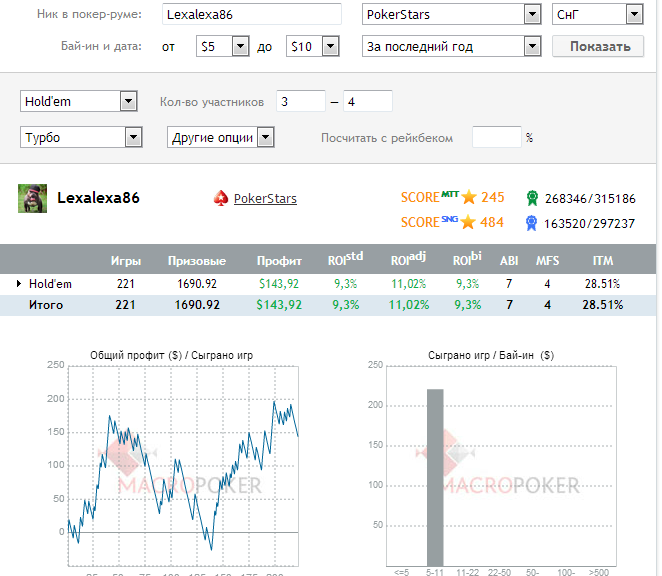Click the rakeback percent input field
Image resolution: width=662 pixels, height=576 pixels.
(496, 137)
